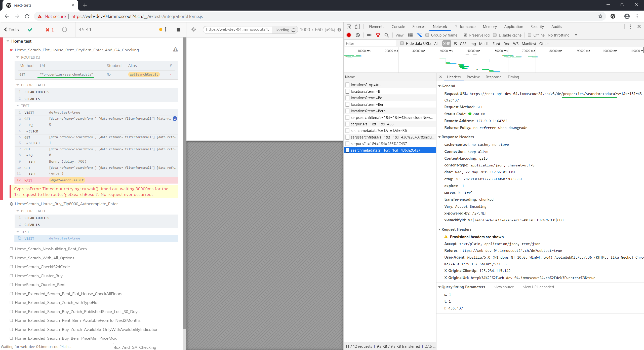Click view URL encoded link
The width and height of the screenshot is (644, 350).
point(538,287)
